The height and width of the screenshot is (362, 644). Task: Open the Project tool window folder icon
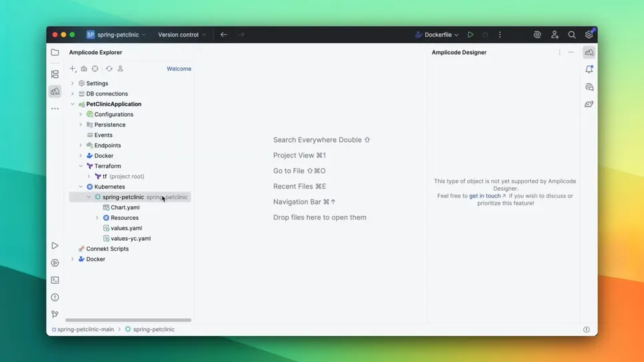pyautogui.click(x=55, y=52)
